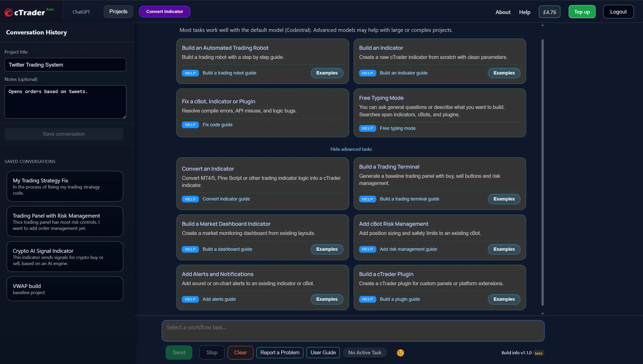The width and height of the screenshot is (643, 364).
Task: Open saved conversation Crypto AI Signal Indicator
Action: coord(65,257)
